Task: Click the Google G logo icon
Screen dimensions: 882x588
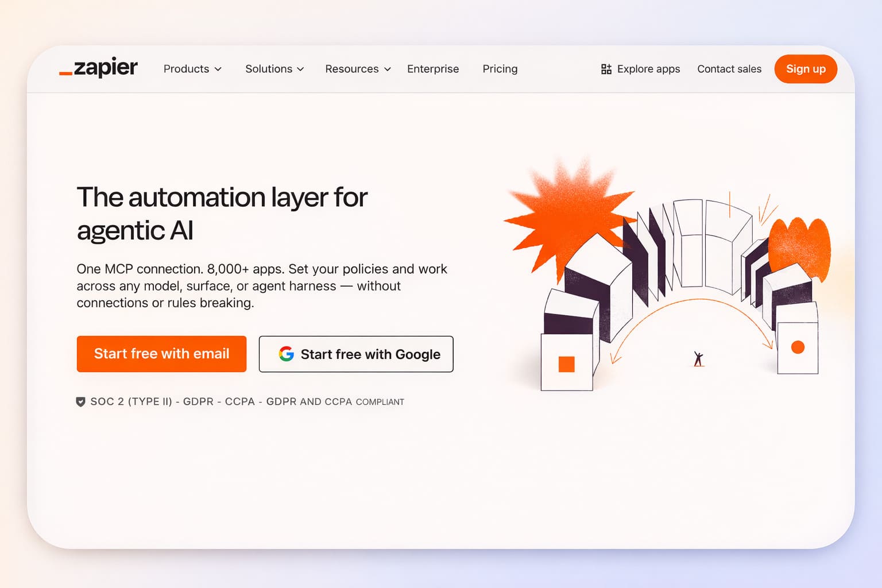Action: 286,354
